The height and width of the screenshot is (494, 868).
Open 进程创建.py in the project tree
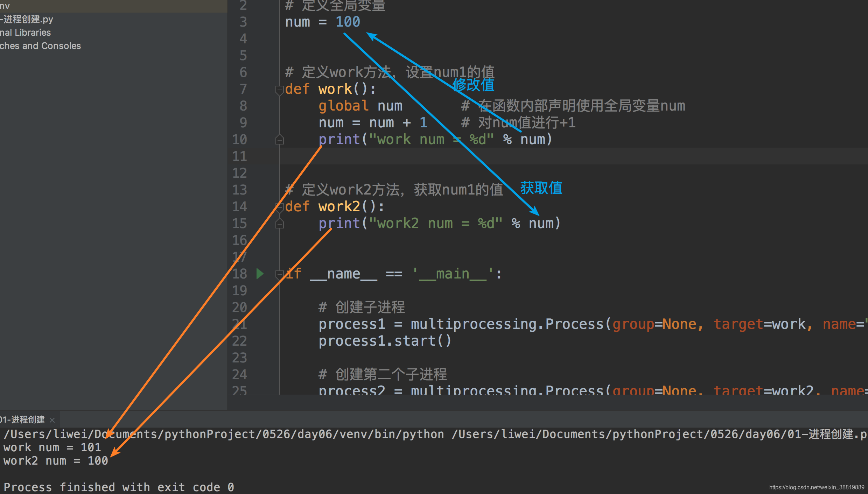coord(26,19)
